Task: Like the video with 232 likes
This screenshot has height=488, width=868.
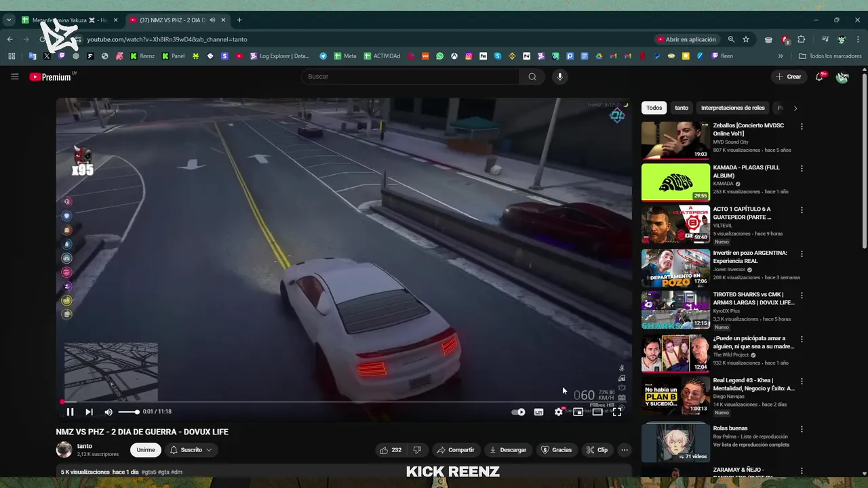Action: (x=391, y=450)
